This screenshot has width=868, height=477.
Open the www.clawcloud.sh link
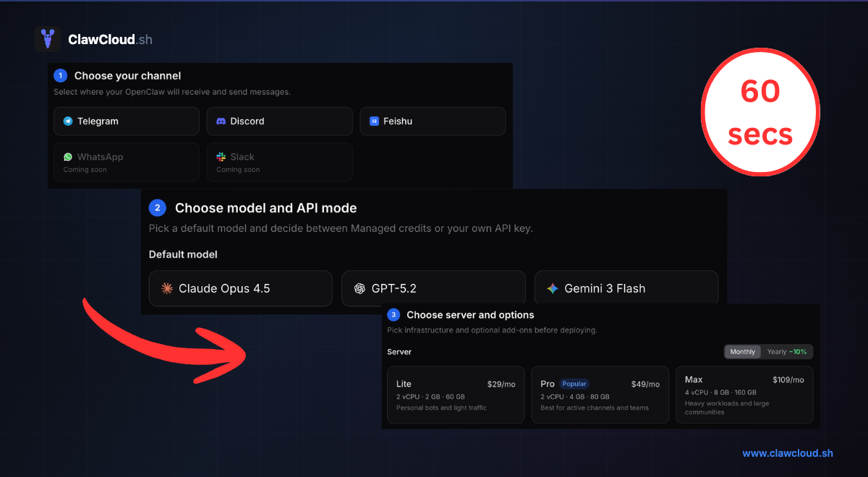tap(788, 453)
